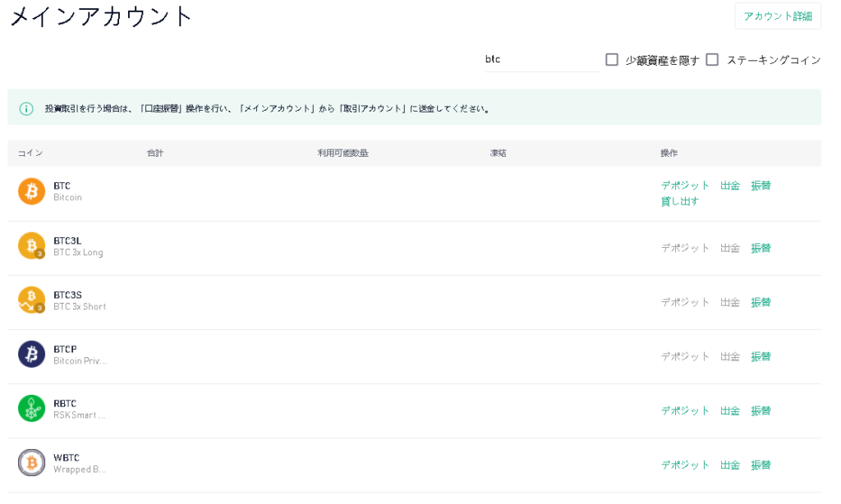Toggle the ステーキングコイン checkbox
841x504 pixels.
tap(712, 60)
